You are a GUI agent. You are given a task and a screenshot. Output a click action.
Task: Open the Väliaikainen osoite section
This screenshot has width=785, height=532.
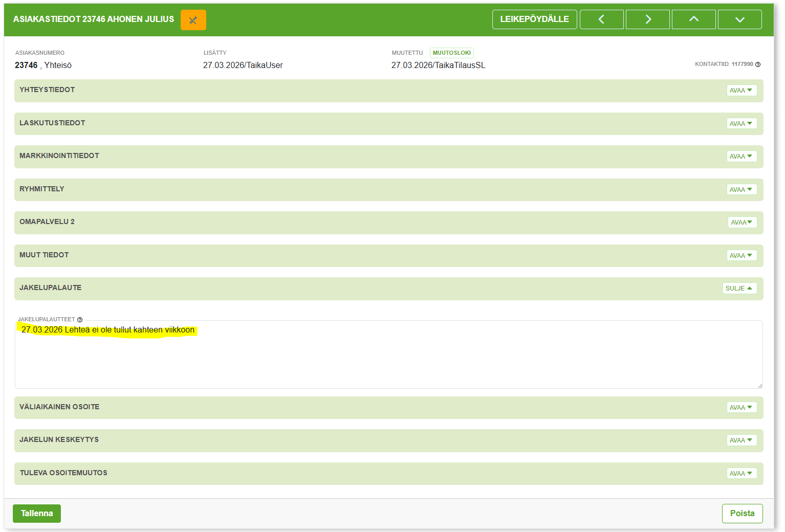click(x=741, y=408)
